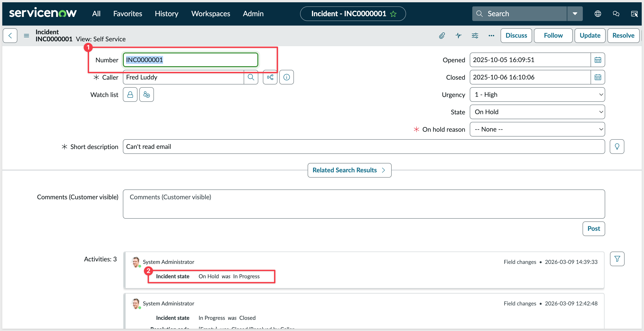Open the History menu

coord(166,14)
